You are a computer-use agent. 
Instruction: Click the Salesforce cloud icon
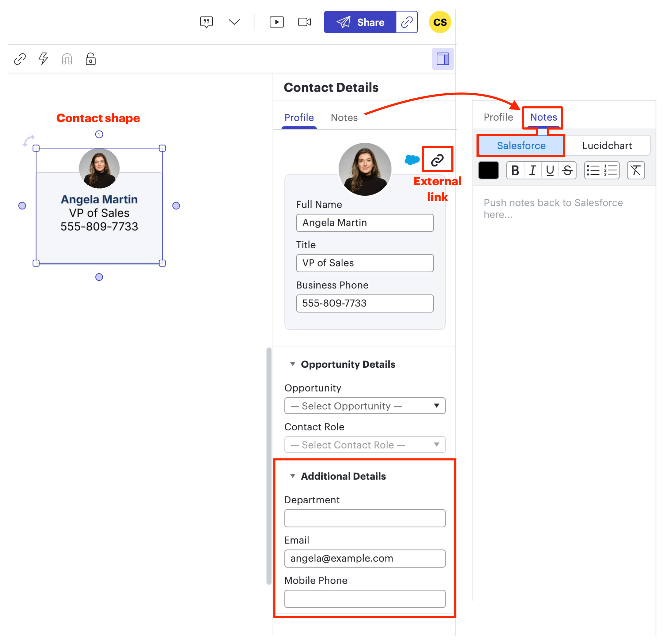tap(412, 159)
